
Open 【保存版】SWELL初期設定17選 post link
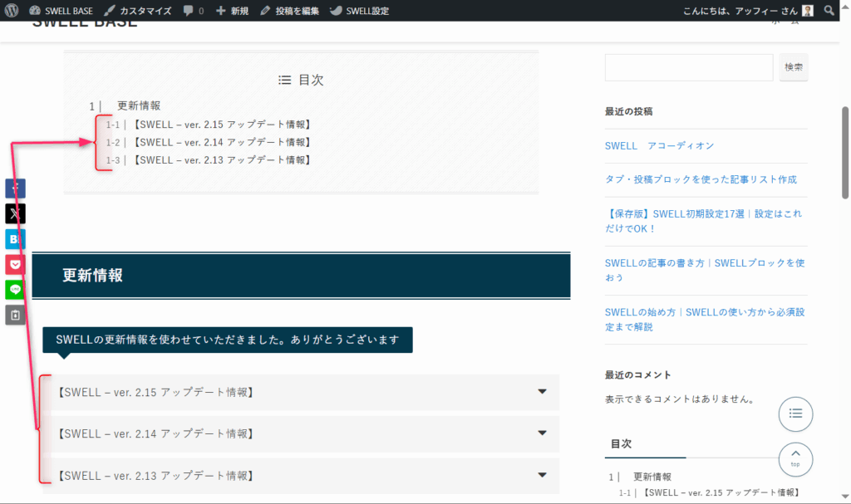703,221
